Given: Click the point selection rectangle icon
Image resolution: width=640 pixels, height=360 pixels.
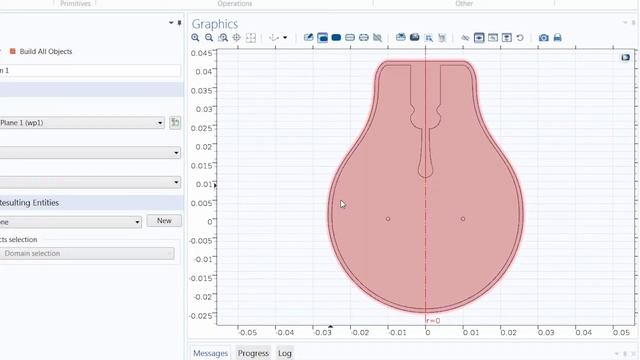Looking at the screenshot, I should (364, 38).
